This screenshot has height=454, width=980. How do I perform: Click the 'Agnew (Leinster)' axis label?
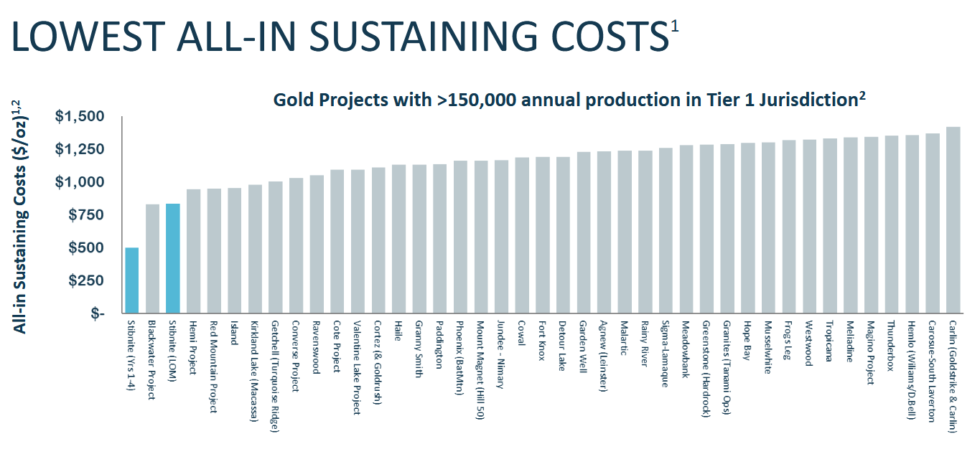point(603,356)
